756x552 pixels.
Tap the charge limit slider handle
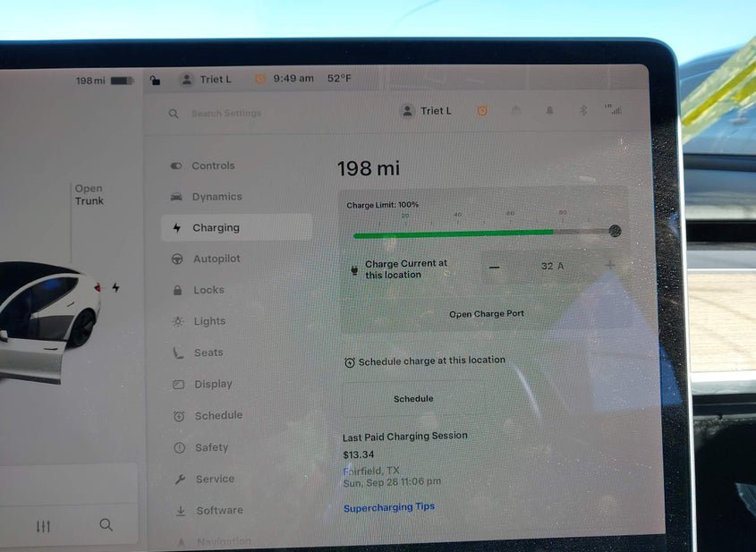point(615,231)
